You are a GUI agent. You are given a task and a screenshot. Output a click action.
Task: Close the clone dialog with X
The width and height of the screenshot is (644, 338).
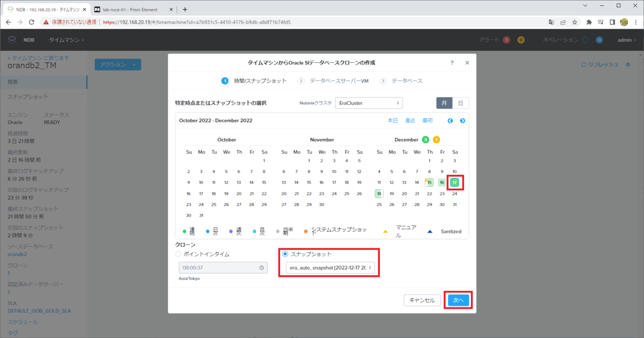[467, 63]
